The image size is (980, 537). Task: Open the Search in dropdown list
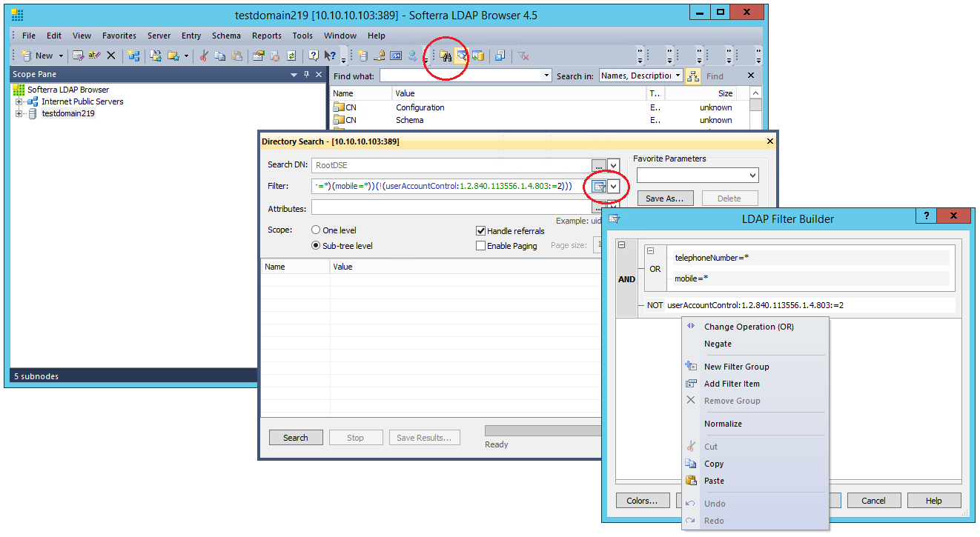678,76
